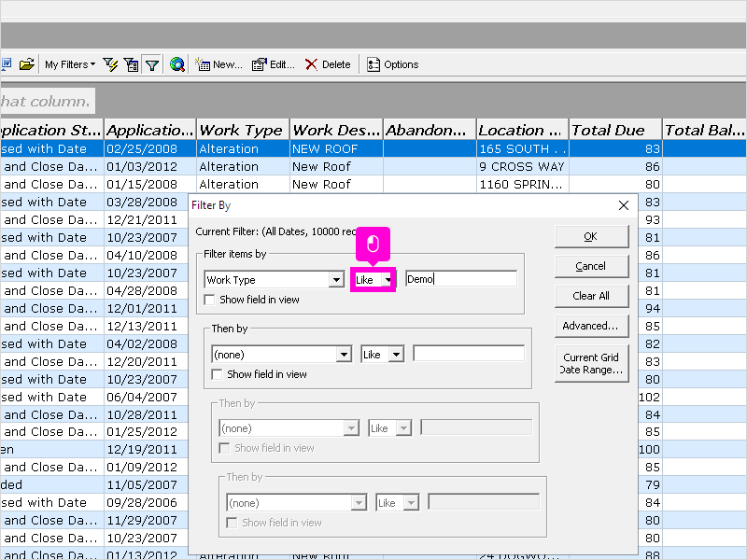Image resolution: width=747 pixels, height=560 pixels.
Task: Select the 165 SOUTH location cell
Action: (x=523, y=148)
